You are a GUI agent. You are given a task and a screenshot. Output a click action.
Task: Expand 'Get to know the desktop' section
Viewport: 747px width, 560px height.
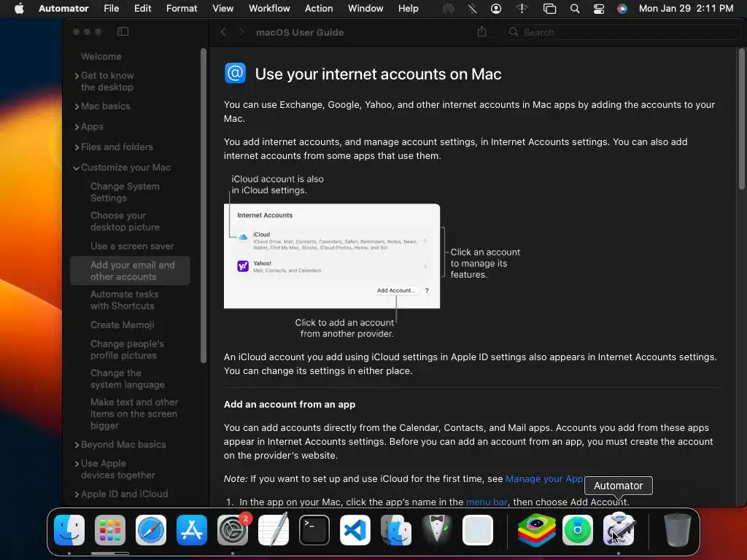click(77, 76)
